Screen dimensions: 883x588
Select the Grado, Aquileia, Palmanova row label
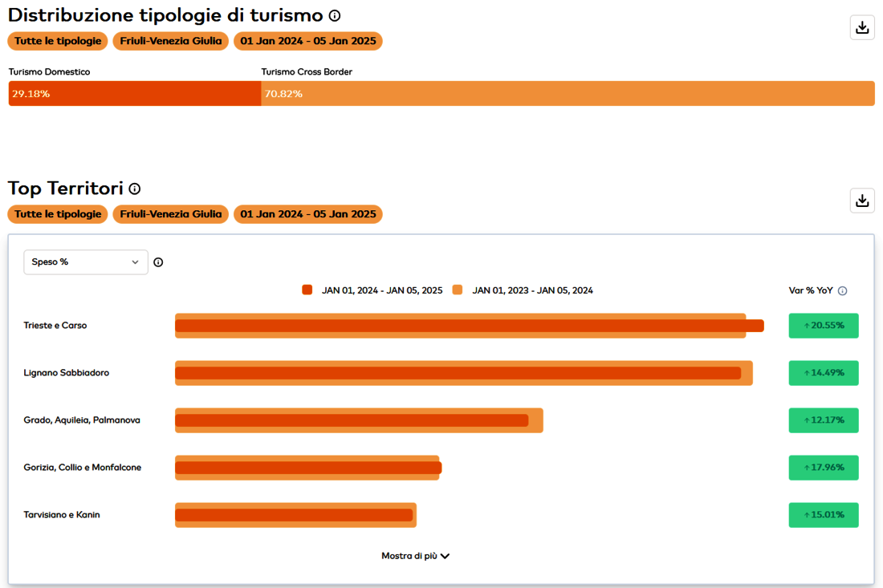82,420
